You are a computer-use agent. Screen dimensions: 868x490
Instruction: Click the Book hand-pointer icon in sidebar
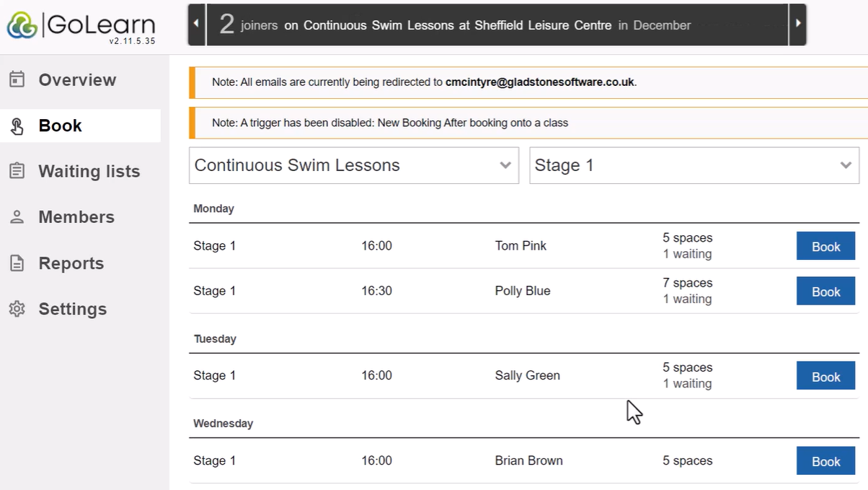click(17, 126)
